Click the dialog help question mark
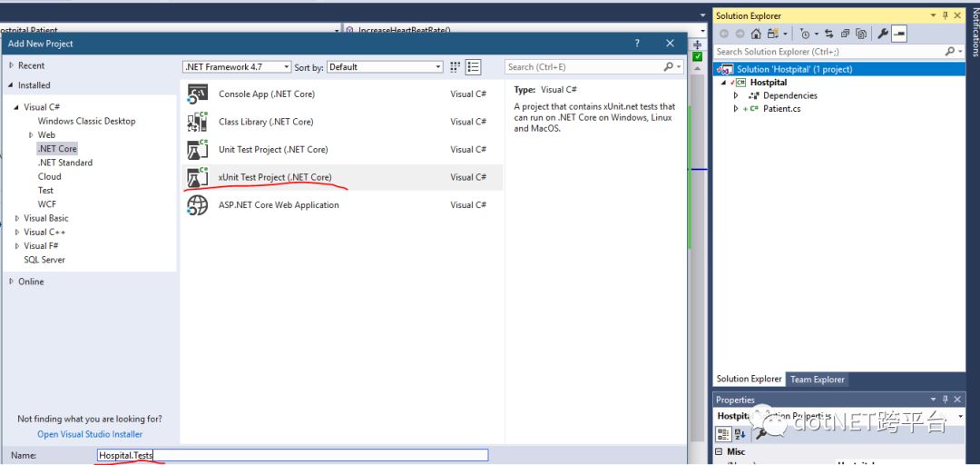The height and width of the screenshot is (465, 980). coord(637,44)
